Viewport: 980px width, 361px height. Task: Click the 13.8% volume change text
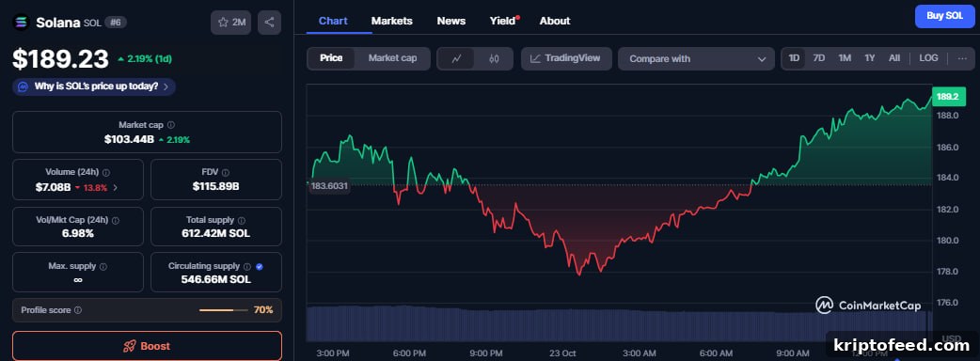tap(95, 187)
